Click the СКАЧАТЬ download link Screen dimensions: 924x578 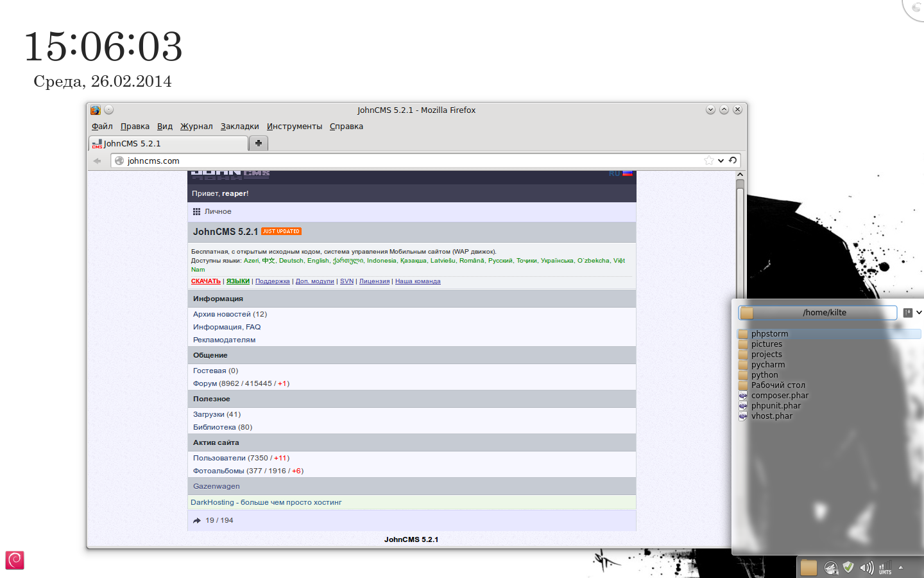(206, 281)
